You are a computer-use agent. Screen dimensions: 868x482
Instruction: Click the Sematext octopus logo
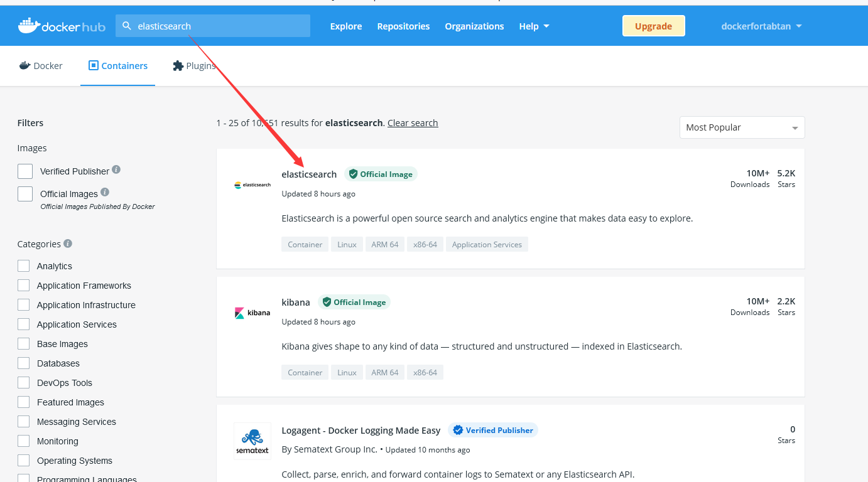[x=252, y=441]
